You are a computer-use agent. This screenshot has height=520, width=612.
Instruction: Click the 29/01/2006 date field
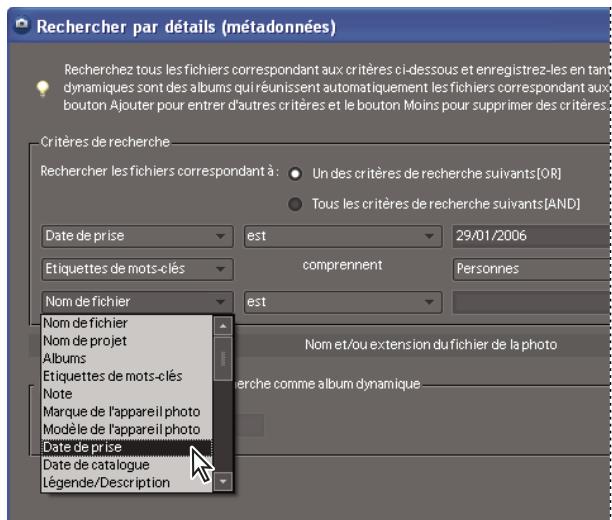[x=532, y=236]
